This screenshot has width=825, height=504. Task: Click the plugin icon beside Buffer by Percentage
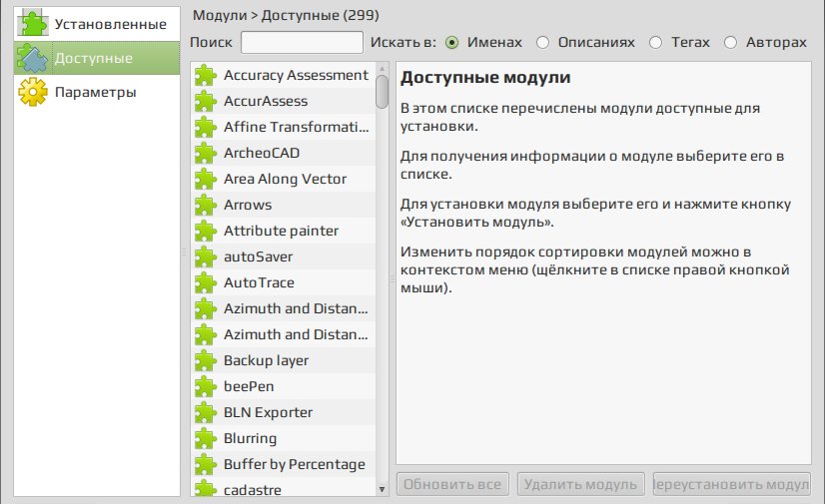tap(205, 464)
